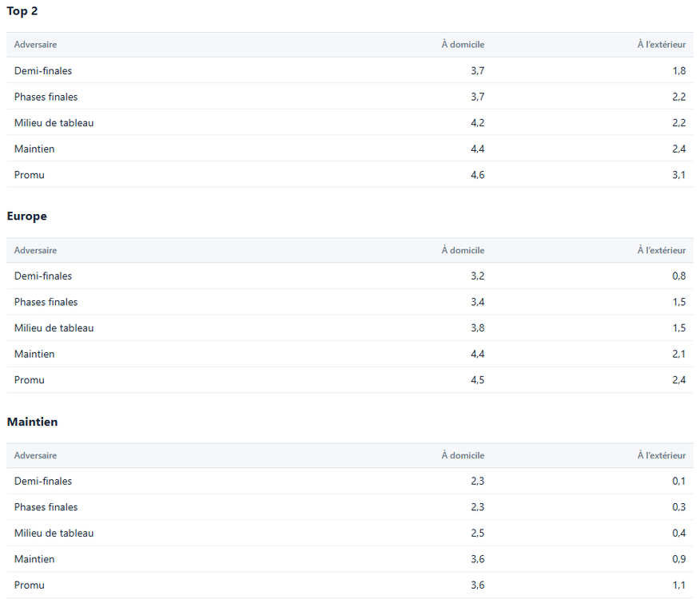
Task: Click the Maintien section heading
Action: (32, 422)
